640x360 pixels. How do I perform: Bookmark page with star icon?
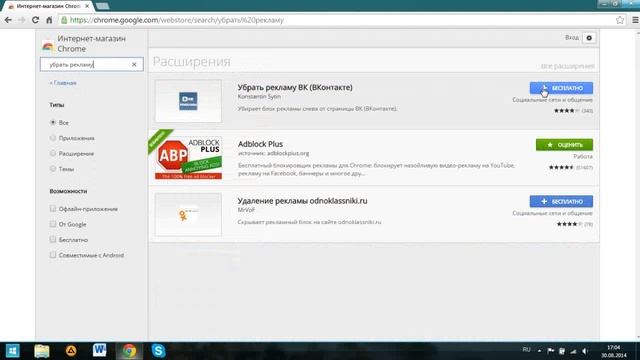(620, 20)
